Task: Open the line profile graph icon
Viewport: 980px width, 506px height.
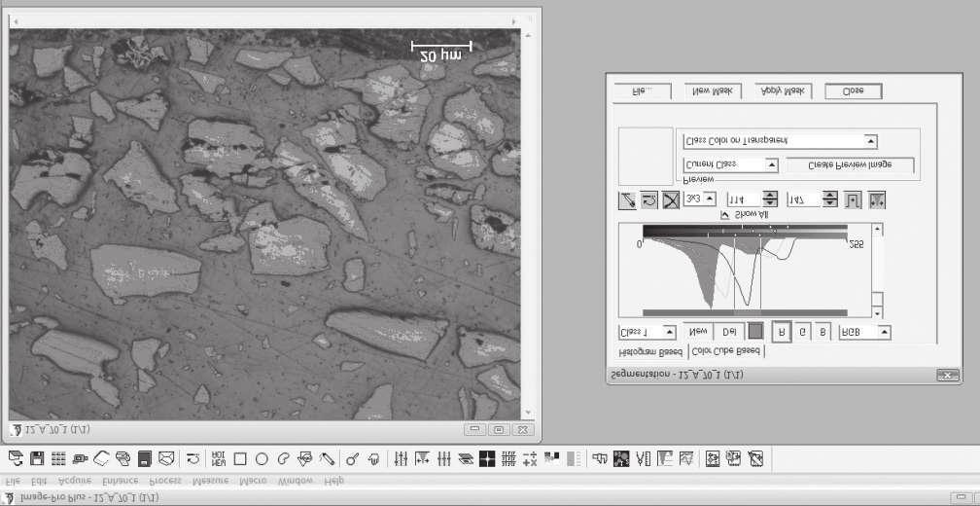Action: pos(685,459)
